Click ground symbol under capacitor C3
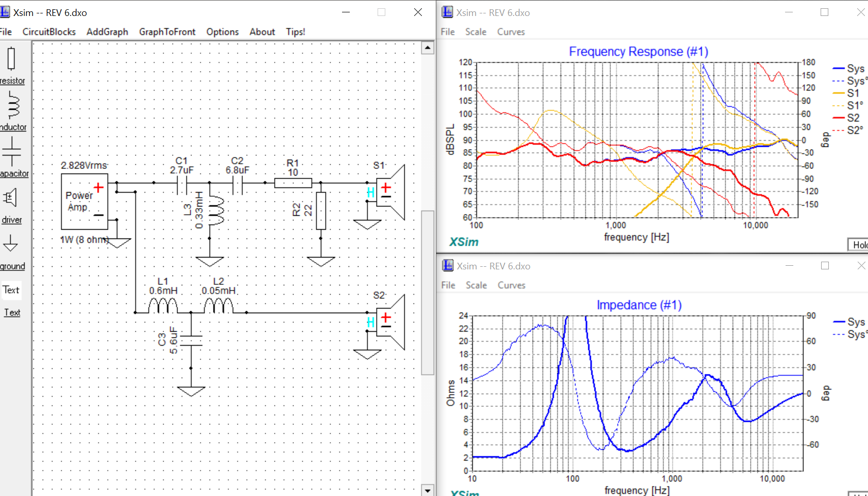The image size is (868, 496). (191, 391)
